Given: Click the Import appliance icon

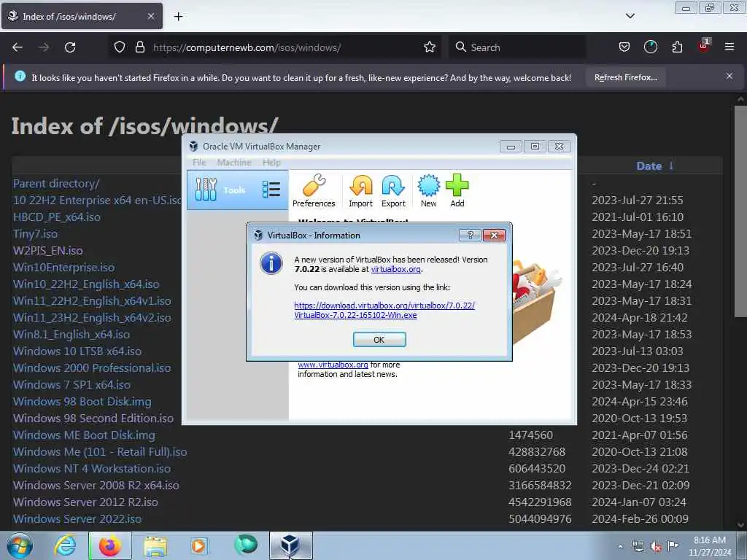Looking at the screenshot, I should point(360,190).
